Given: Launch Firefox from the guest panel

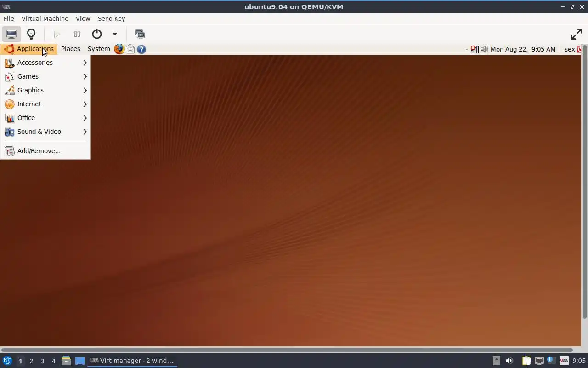Looking at the screenshot, I should click(119, 49).
